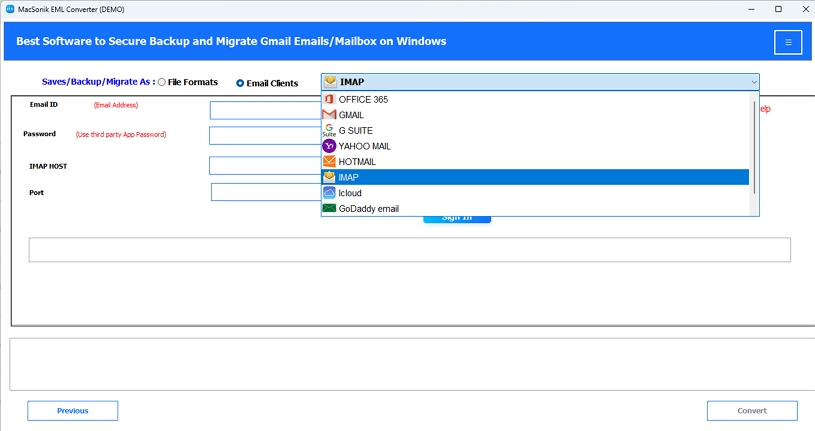The image size is (815, 431).
Task: Select the Email Clients radio button
Action: pos(240,83)
